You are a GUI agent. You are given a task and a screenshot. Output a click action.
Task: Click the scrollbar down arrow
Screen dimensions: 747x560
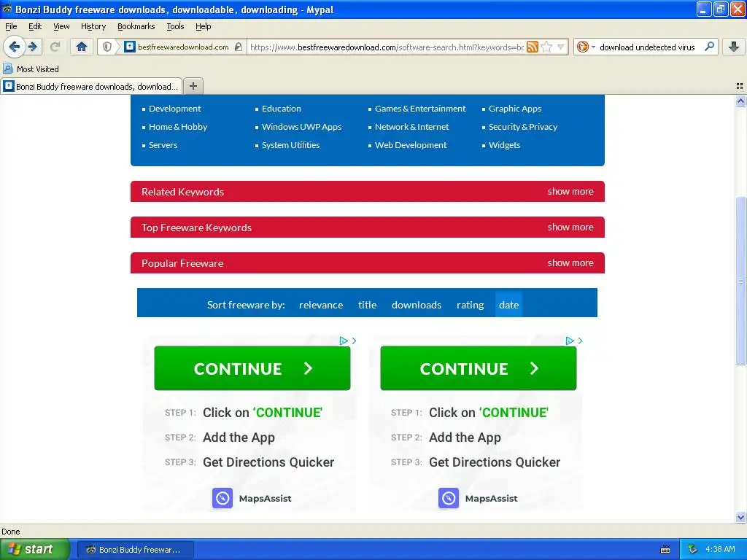[740, 517]
